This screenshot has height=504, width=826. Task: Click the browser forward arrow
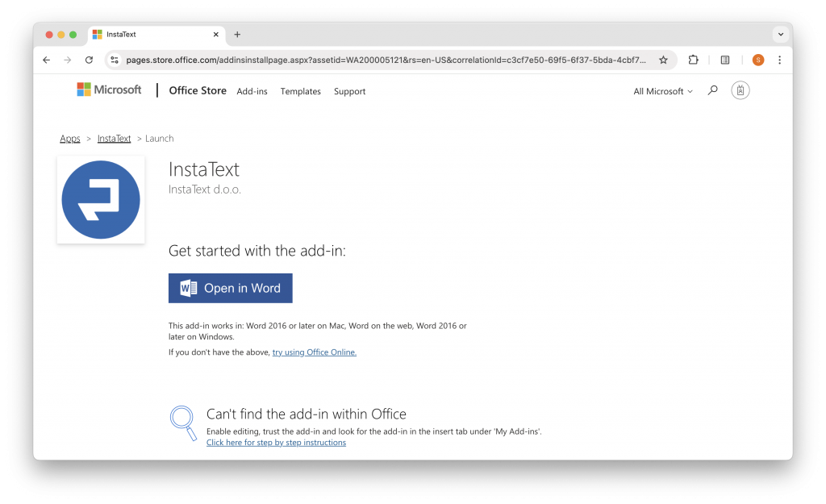pyautogui.click(x=68, y=60)
